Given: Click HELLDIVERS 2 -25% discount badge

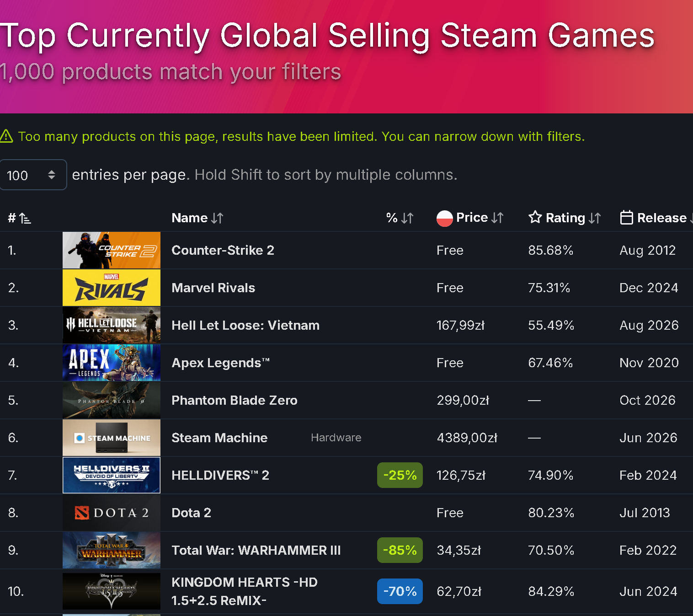Looking at the screenshot, I should [400, 475].
